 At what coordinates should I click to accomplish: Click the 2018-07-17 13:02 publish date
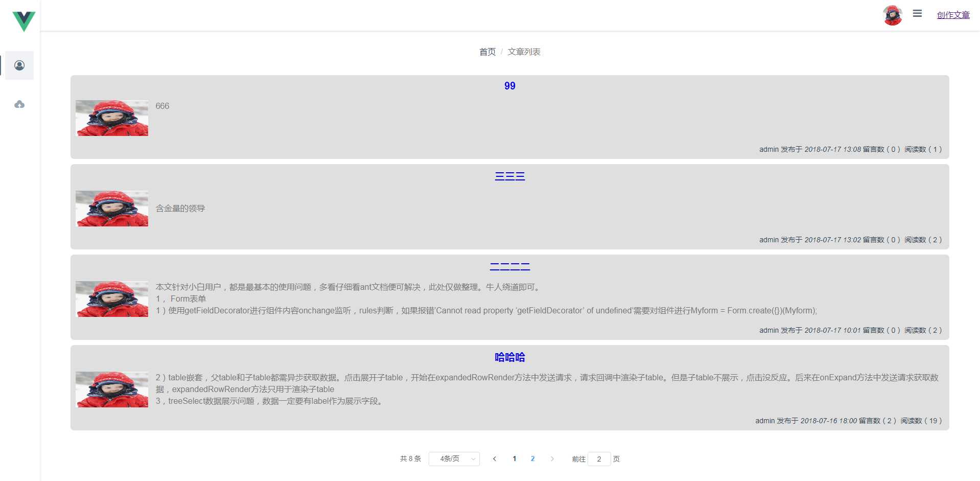[x=833, y=240]
